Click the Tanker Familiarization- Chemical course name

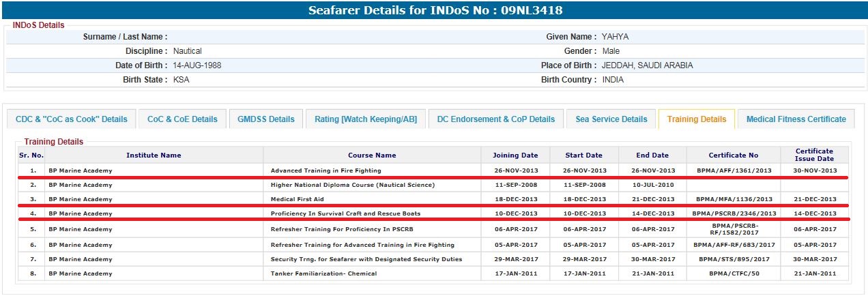click(x=323, y=273)
